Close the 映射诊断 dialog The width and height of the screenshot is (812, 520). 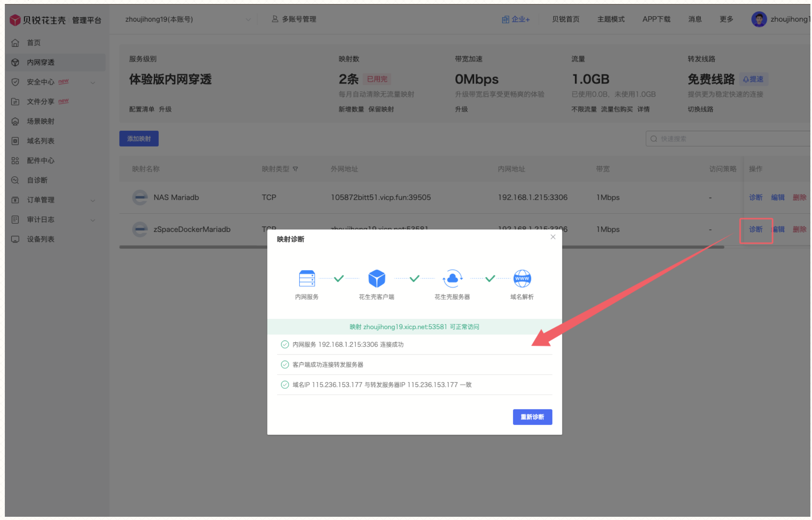(x=553, y=237)
